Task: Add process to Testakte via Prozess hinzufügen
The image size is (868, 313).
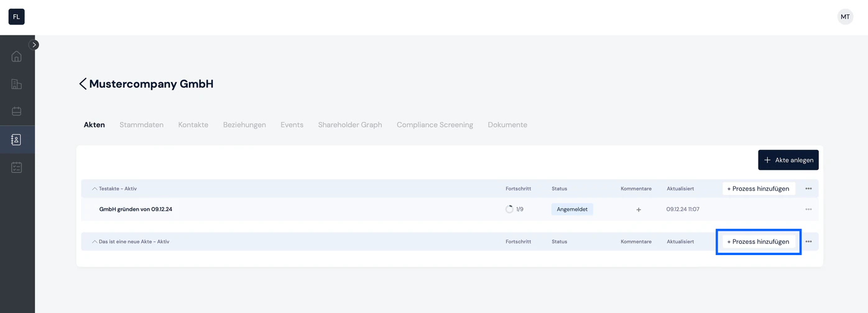Action: 759,189
